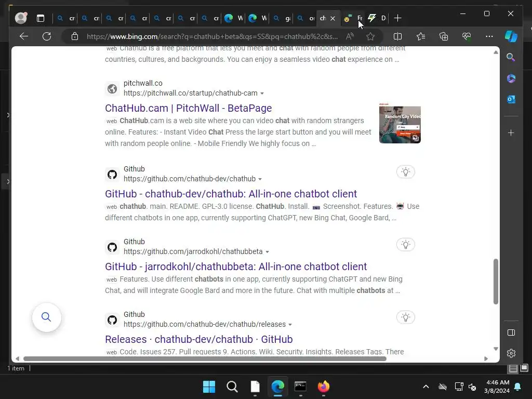This screenshot has height=399, width=532.
Task: View site information lock icon
Action: (x=75, y=36)
